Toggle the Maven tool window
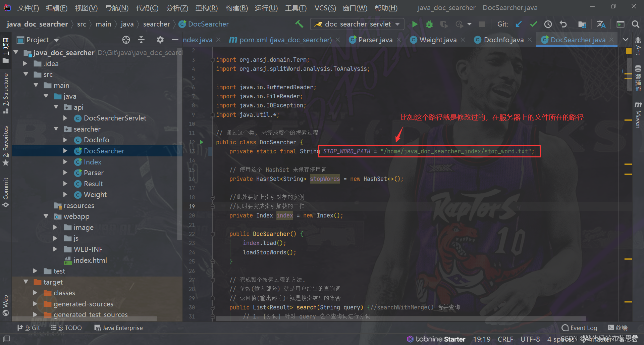Viewport: 644px width, 345px height. pos(638,115)
